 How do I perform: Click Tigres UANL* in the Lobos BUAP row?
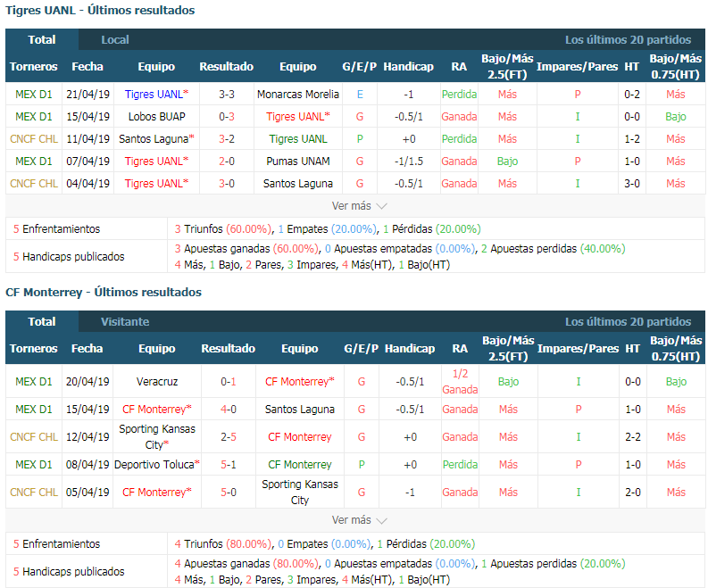point(298,116)
